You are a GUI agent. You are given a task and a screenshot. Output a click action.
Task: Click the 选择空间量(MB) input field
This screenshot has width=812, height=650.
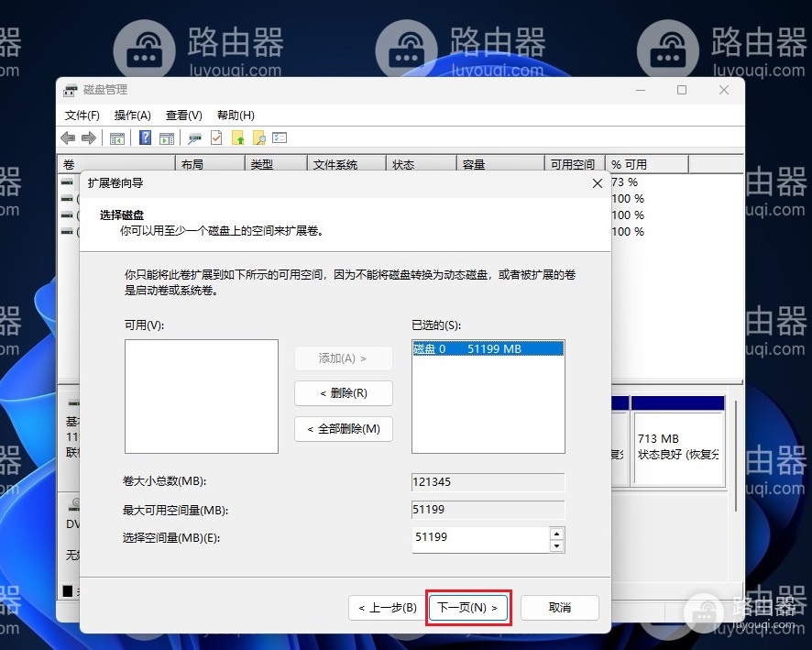click(x=480, y=539)
